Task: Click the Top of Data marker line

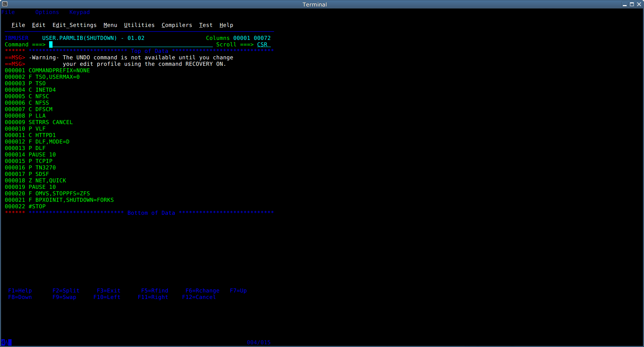Action: click(139, 51)
